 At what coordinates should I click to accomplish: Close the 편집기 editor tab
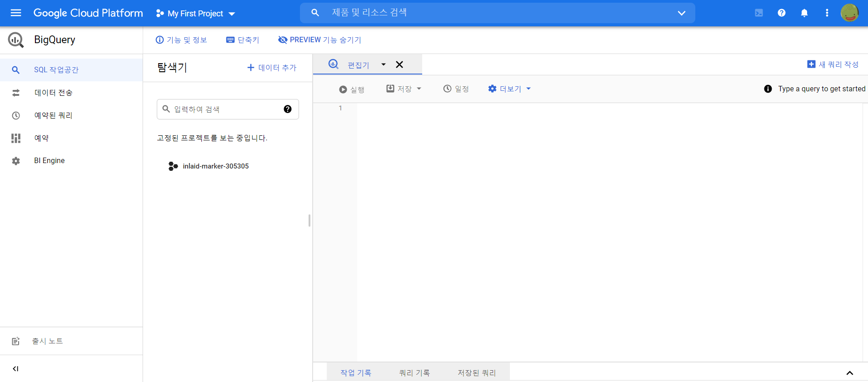tap(399, 64)
